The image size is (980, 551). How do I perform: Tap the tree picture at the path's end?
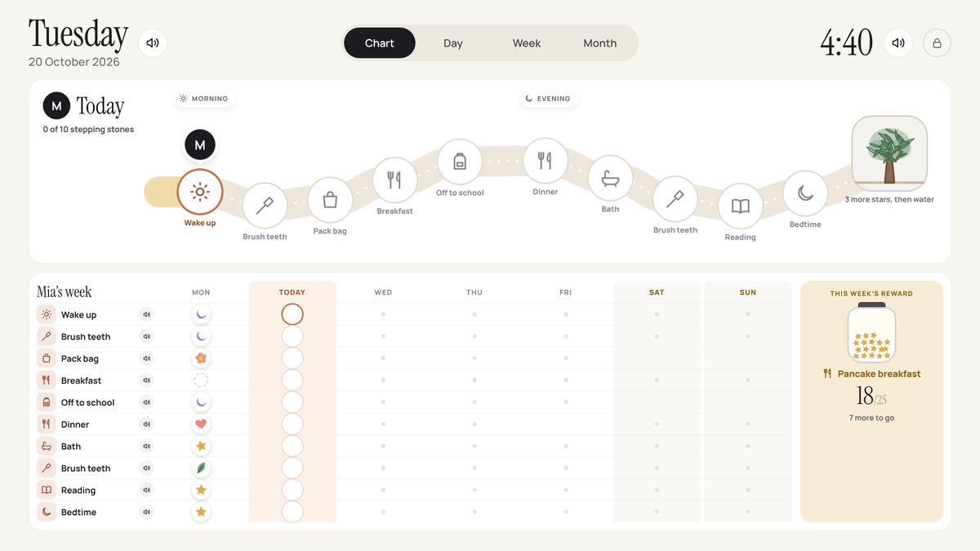(889, 153)
